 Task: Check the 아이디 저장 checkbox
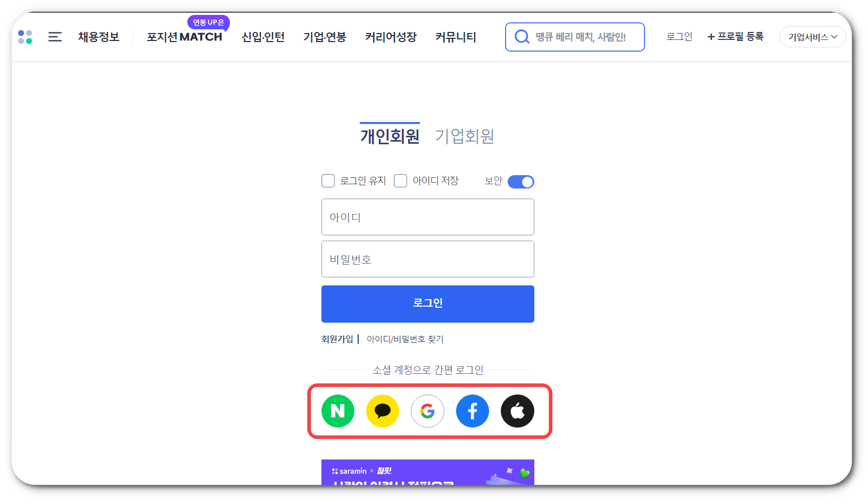click(x=400, y=181)
